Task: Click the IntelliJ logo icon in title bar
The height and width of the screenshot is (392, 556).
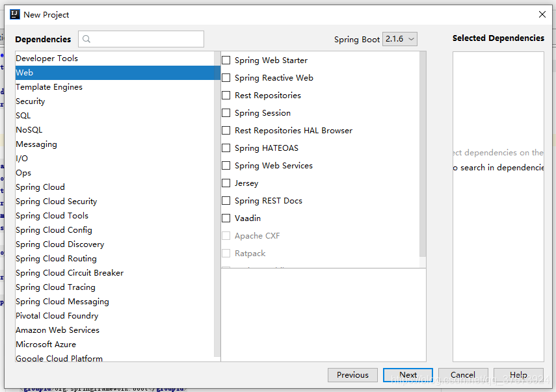Action: coord(15,14)
